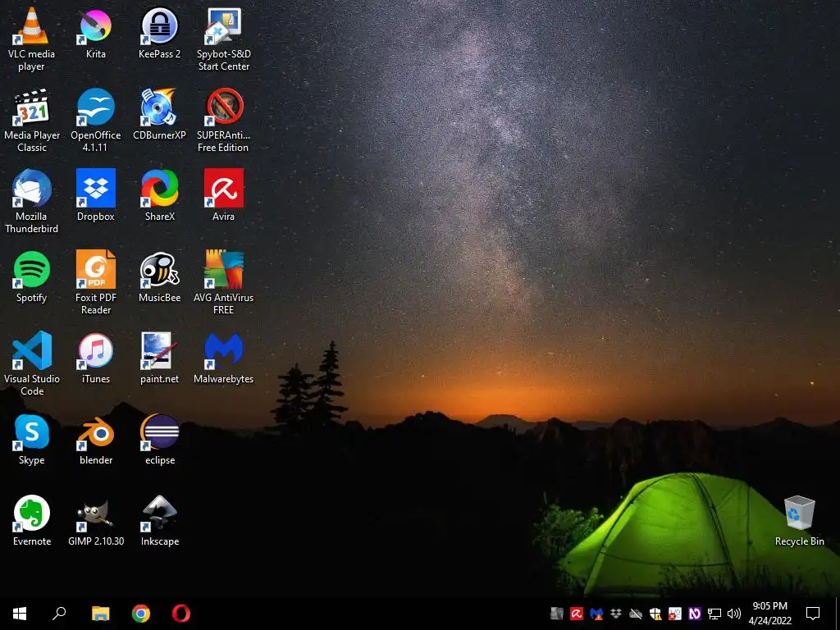Select the ShareX desktop icon
Screen dimensions: 840x630
160,195
